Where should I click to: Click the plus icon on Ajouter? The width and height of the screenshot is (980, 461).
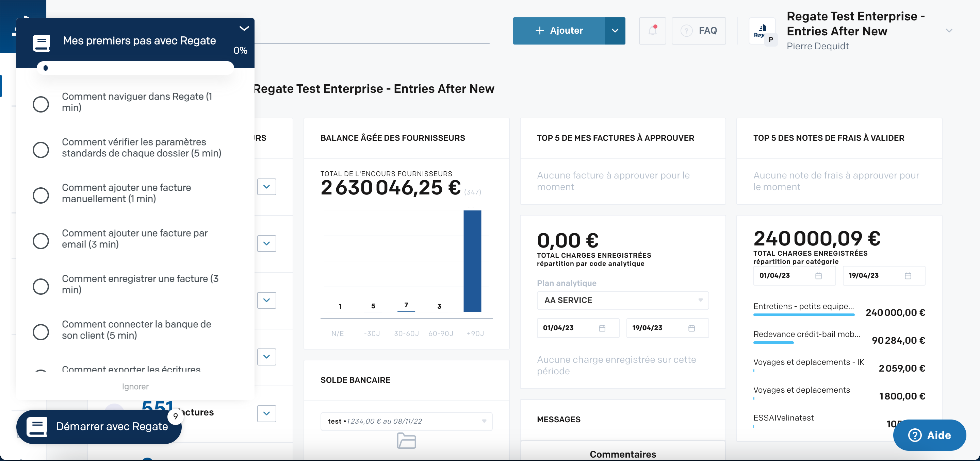tap(539, 30)
